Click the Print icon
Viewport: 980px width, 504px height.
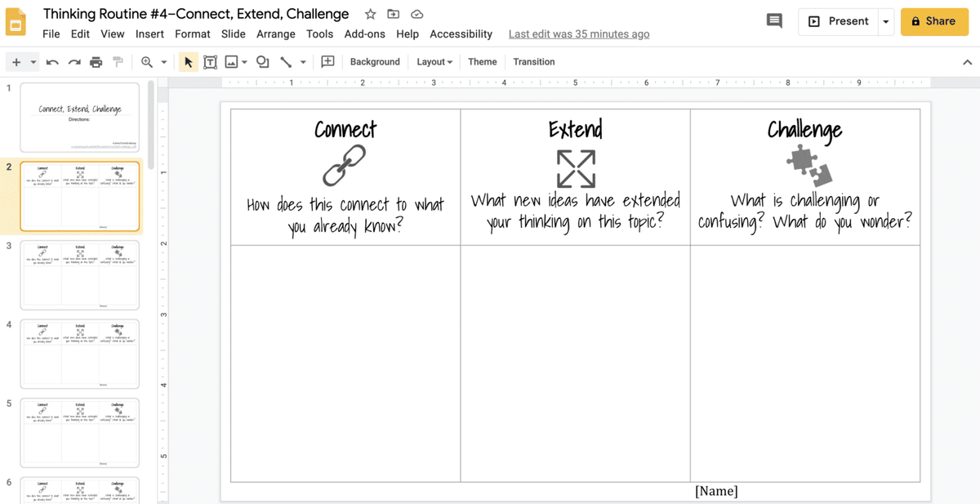pos(96,62)
